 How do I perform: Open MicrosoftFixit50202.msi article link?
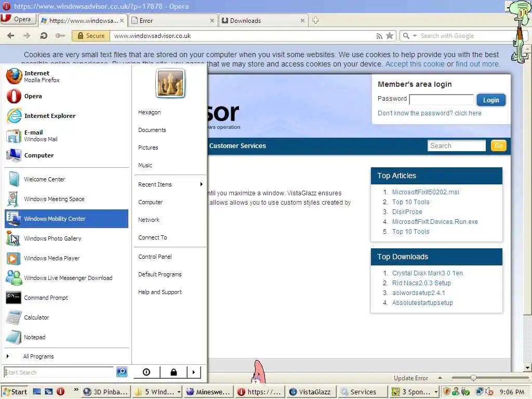(x=425, y=192)
